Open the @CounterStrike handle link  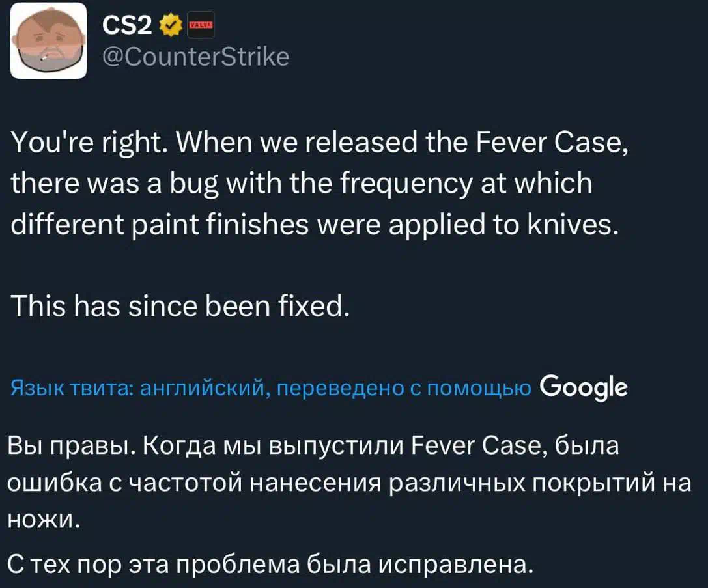196,57
